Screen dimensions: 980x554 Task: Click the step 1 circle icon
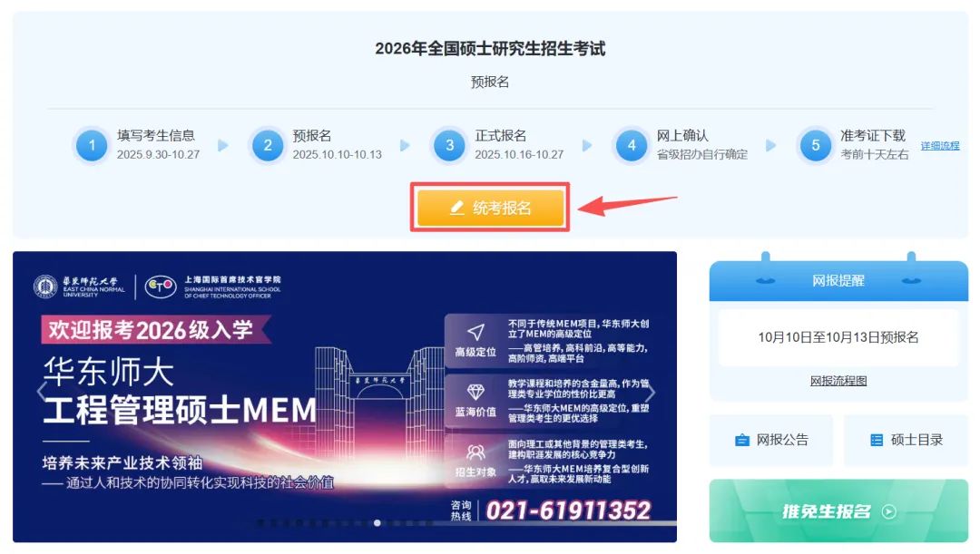92,145
